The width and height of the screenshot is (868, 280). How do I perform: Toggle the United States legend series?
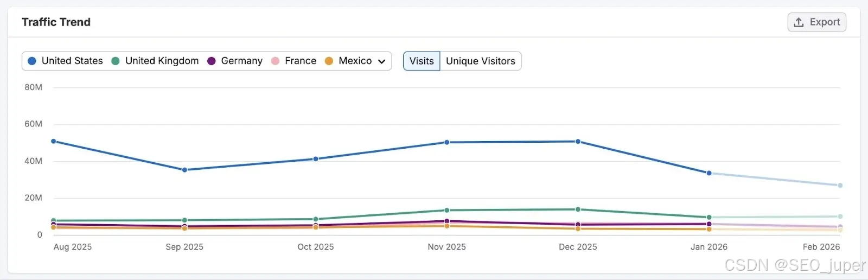coord(65,61)
